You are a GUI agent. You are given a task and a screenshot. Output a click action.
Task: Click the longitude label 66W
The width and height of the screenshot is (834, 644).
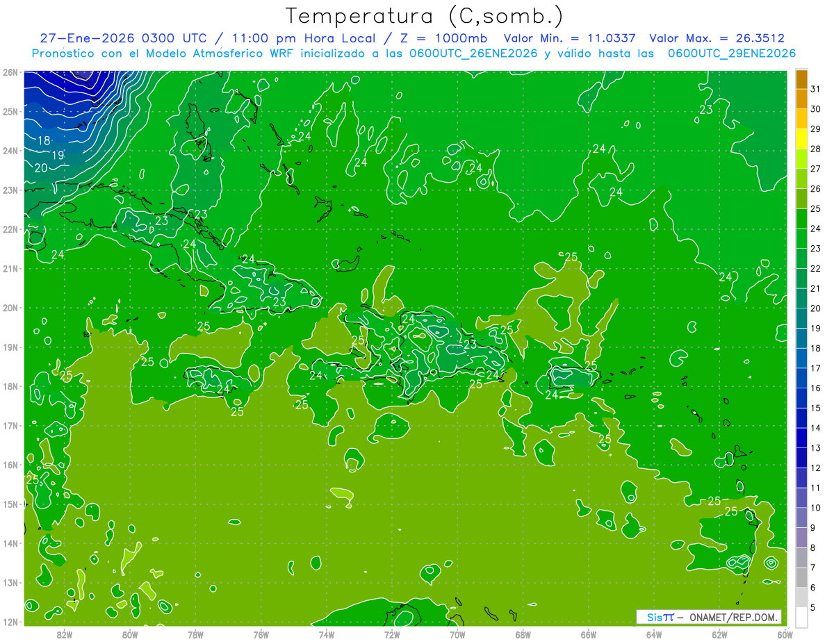588,634
